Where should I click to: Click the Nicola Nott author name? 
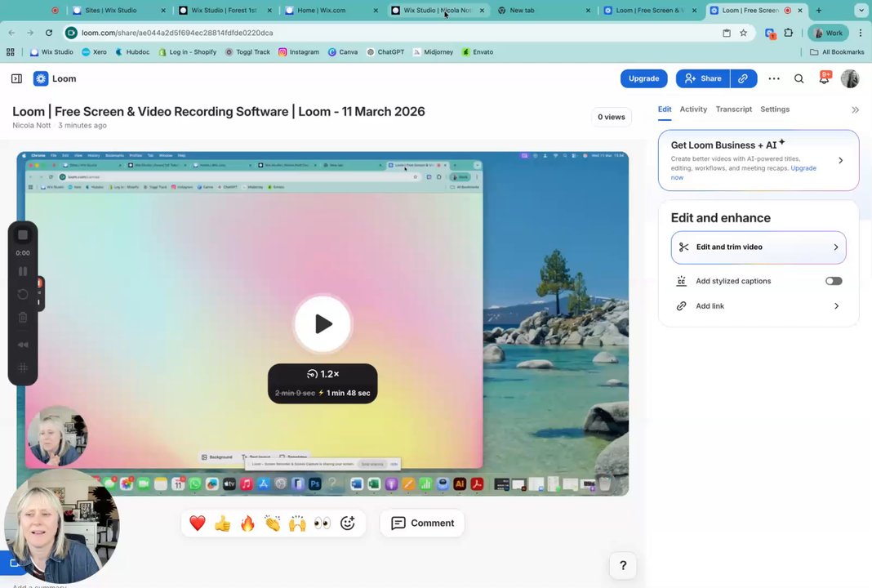point(32,125)
